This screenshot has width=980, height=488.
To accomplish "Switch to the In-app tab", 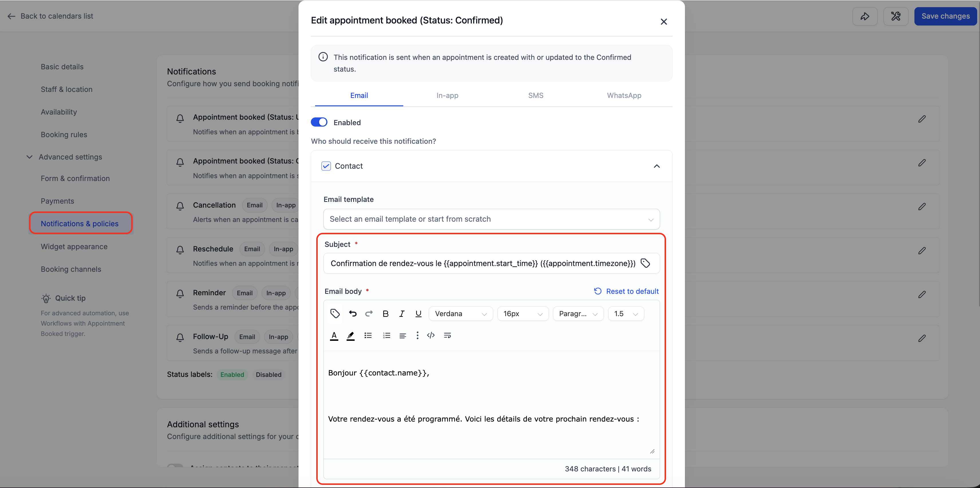I will tap(447, 96).
